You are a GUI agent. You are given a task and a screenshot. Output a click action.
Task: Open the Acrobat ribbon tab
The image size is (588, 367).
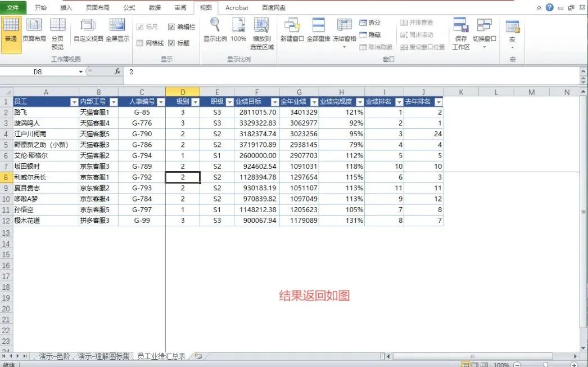(x=237, y=7)
